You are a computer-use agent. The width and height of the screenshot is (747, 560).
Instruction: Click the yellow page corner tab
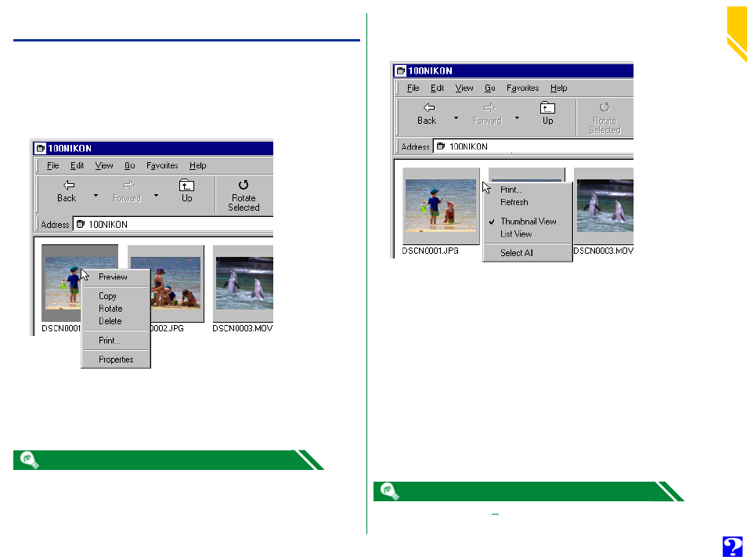click(737, 34)
